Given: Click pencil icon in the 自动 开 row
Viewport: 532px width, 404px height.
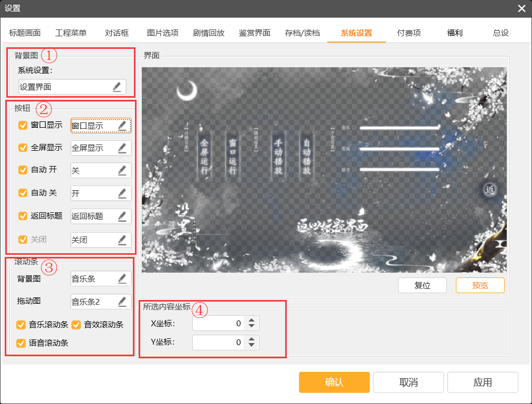Looking at the screenshot, I should [x=122, y=171].
